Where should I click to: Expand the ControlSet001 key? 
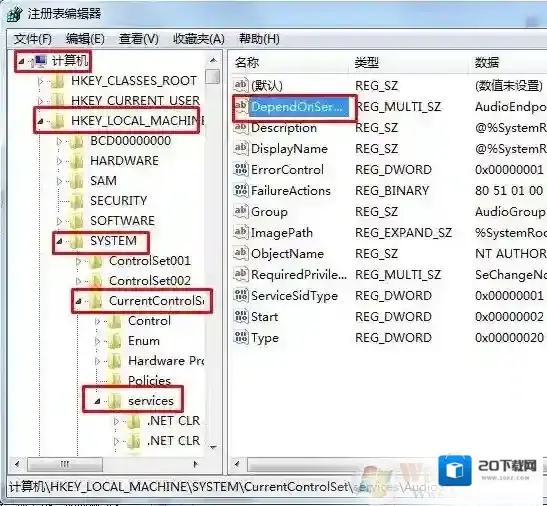click(x=78, y=261)
